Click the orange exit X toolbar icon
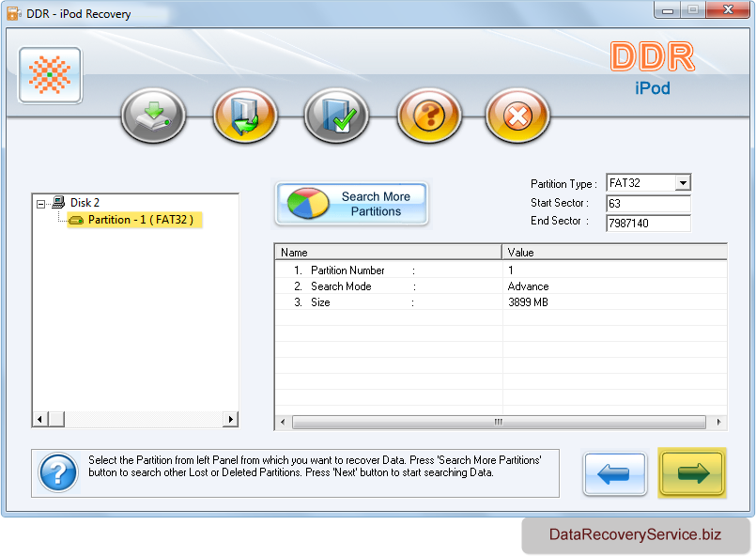Image resolution: width=756 pixels, height=556 pixels. [x=517, y=116]
